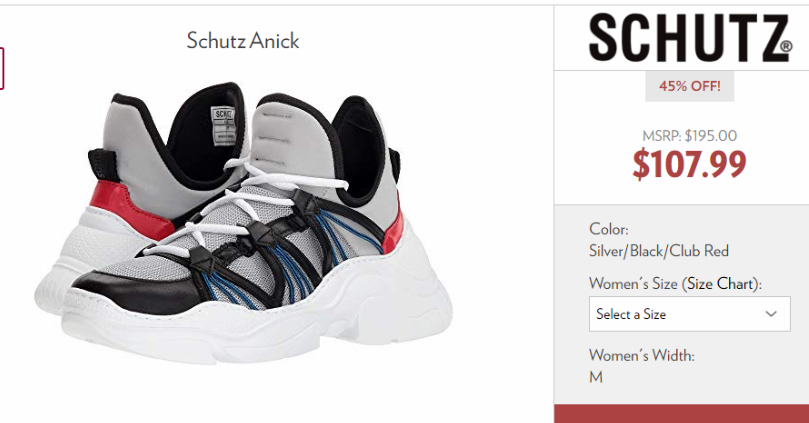Click the Color: label in options panel
809x423 pixels.
pyautogui.click(x=609, y=229)
